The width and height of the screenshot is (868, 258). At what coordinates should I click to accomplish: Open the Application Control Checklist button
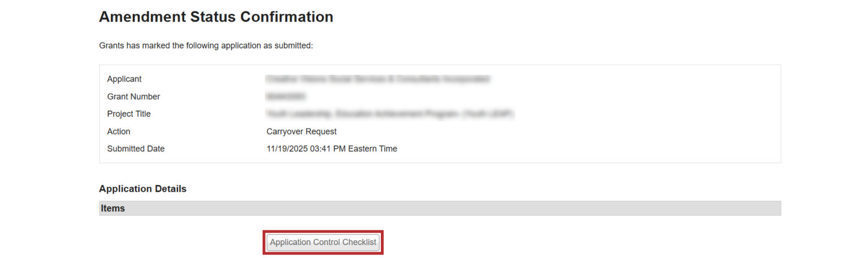(323, 242)
